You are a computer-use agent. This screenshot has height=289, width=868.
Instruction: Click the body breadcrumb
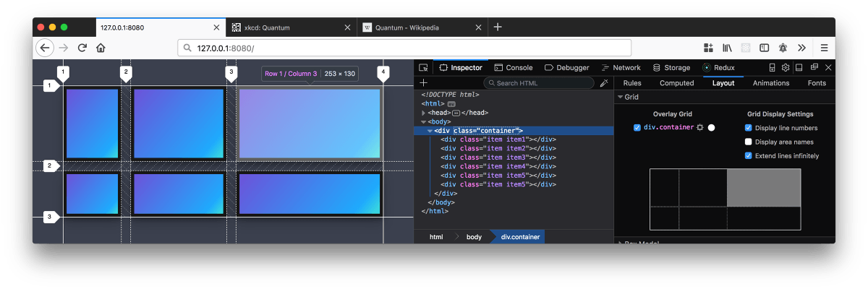(474, 237)
